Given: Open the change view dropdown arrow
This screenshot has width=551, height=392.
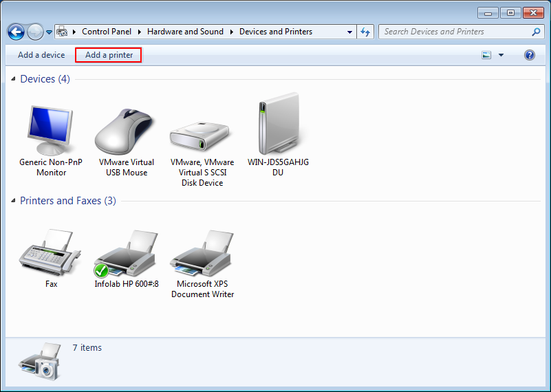Looking at the screenshot, I should (x=501, y=55).
